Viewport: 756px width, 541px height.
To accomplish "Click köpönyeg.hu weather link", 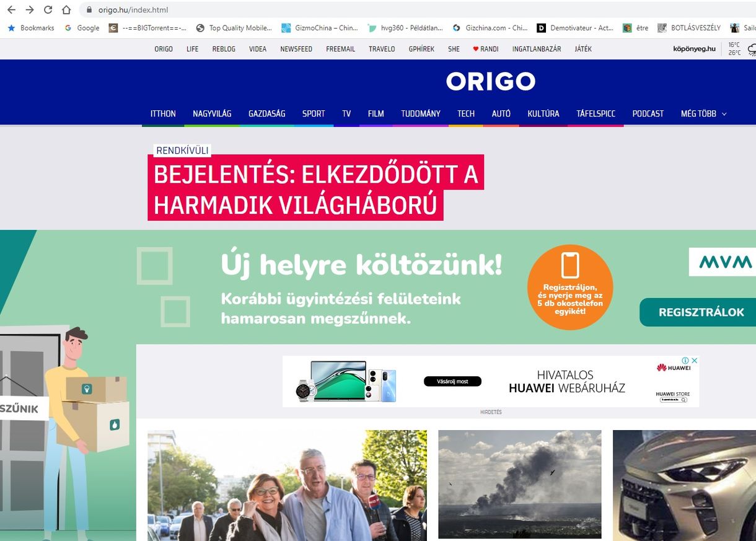I will click(x=695, y=49).
